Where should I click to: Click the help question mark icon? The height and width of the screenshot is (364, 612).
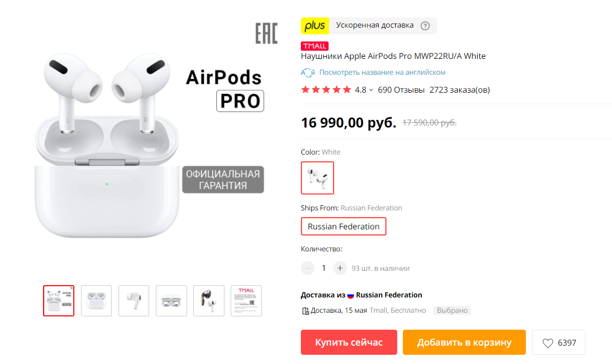[425, 26]
